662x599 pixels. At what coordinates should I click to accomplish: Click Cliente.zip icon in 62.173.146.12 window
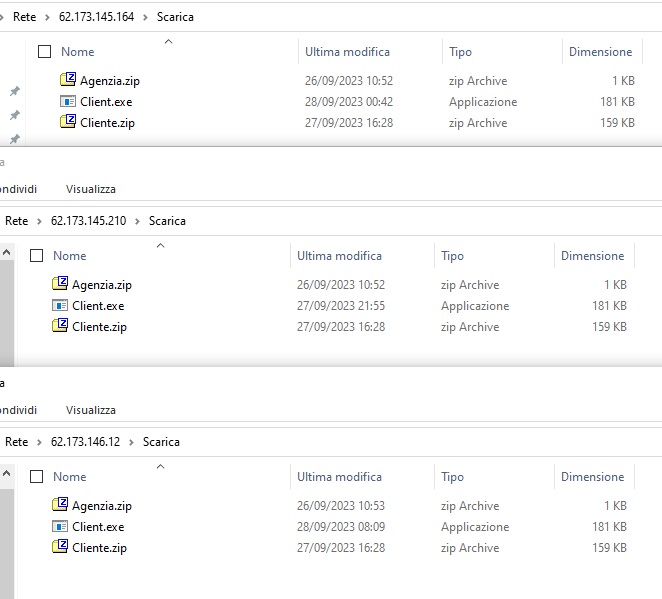tap(60, 547)
